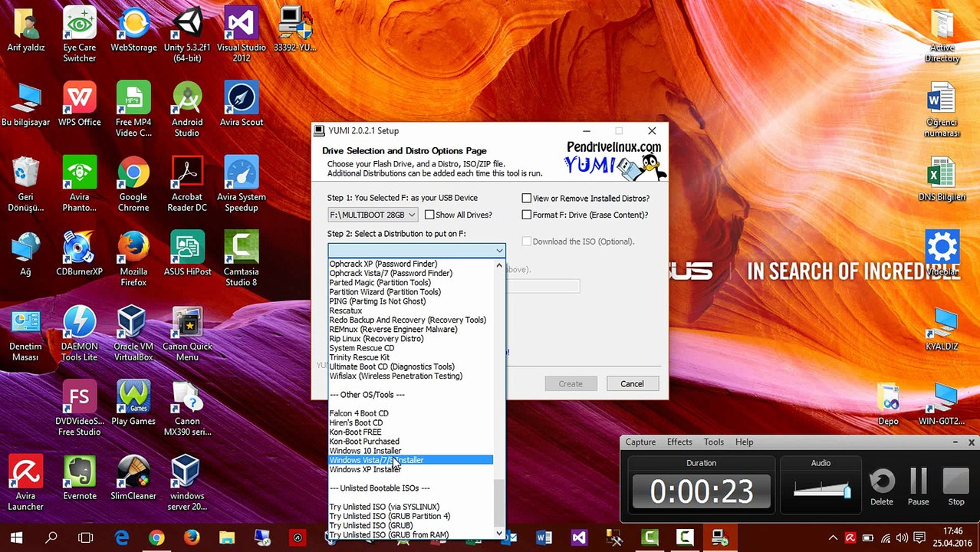Screen dimensions: 980x552
Task: Open Free MP4 Video Converter shortcut
Action: [133, 109]
